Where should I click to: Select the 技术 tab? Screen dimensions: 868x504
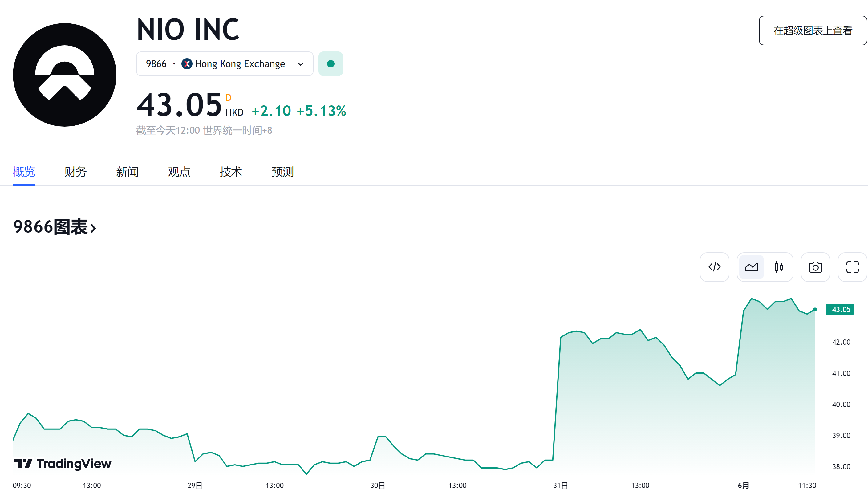tap(230, 172)
